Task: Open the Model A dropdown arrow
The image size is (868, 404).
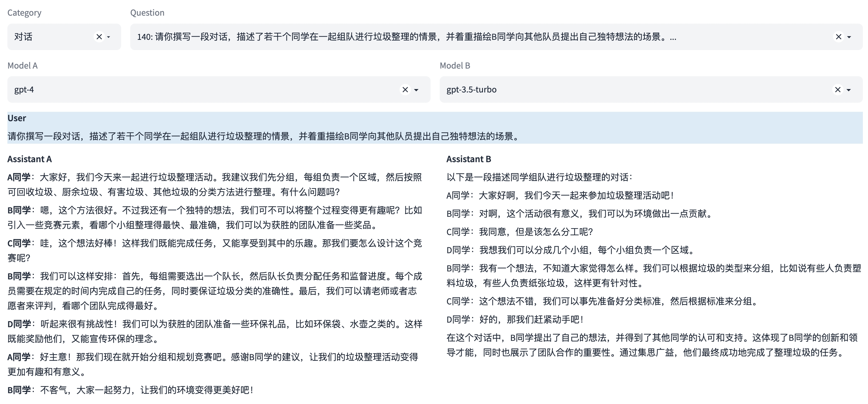Action: tap(416, 90)
